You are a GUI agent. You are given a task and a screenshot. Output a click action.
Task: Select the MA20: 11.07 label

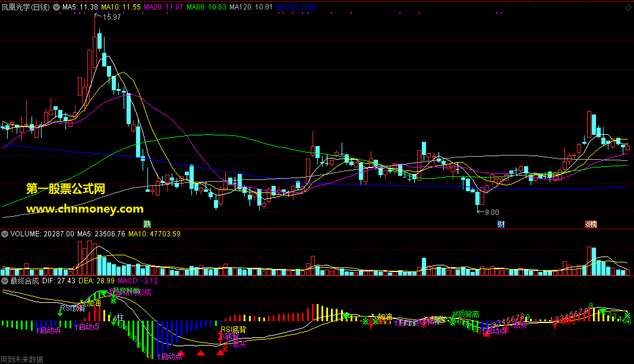[163, 7]
